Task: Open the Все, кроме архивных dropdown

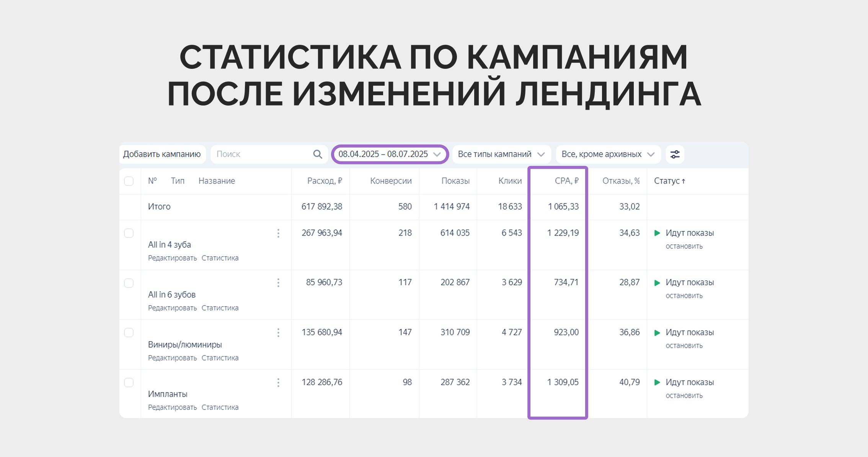Action: [608, 154]
